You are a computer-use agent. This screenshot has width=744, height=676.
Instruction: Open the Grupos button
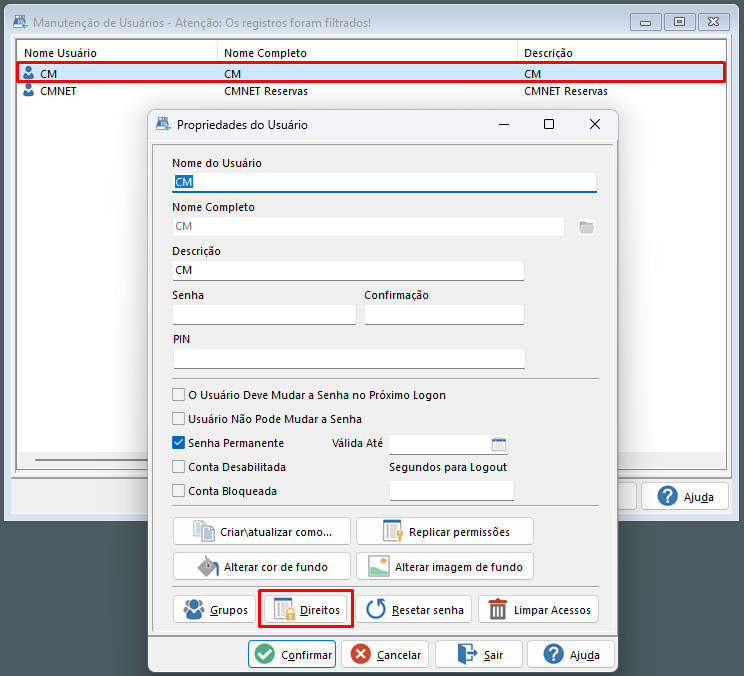[214, 610]
